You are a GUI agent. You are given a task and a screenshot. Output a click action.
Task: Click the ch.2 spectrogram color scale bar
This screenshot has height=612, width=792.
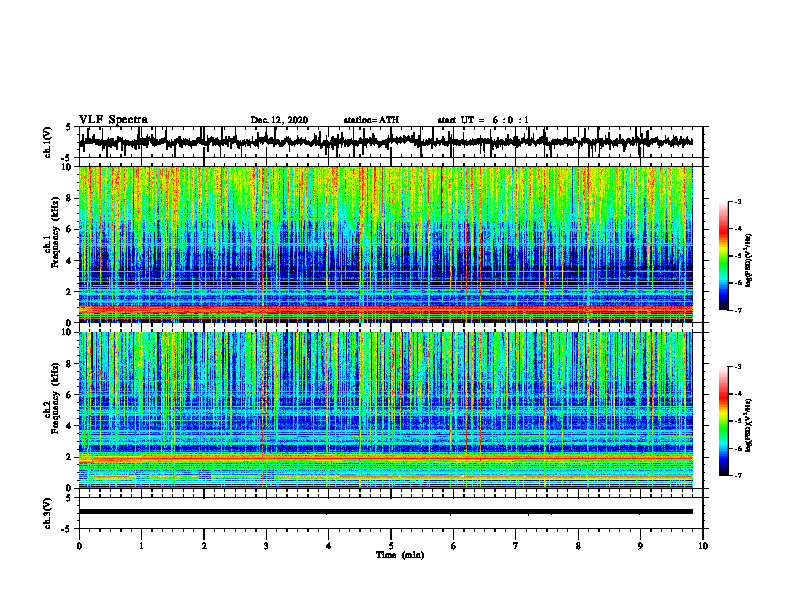(x=723, y=421)
